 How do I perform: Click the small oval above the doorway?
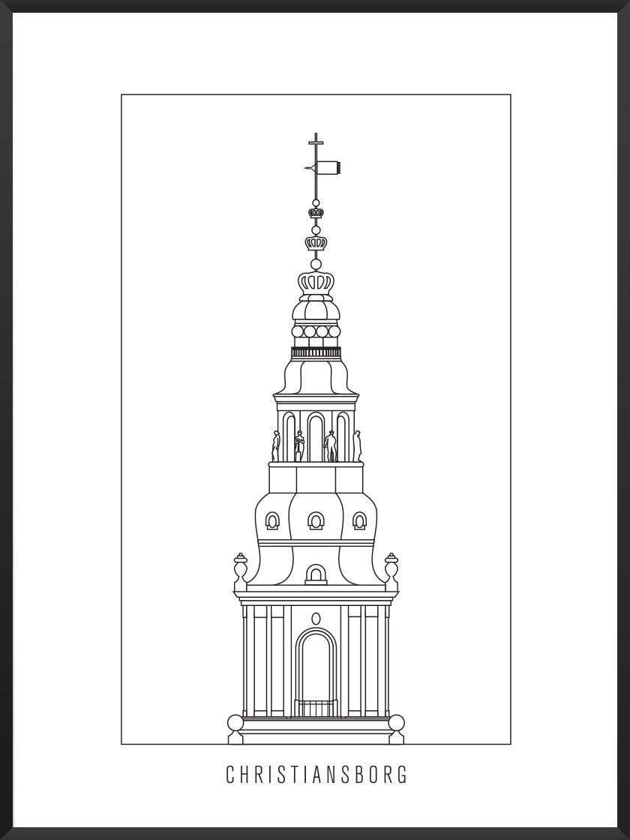click(316, 619)
